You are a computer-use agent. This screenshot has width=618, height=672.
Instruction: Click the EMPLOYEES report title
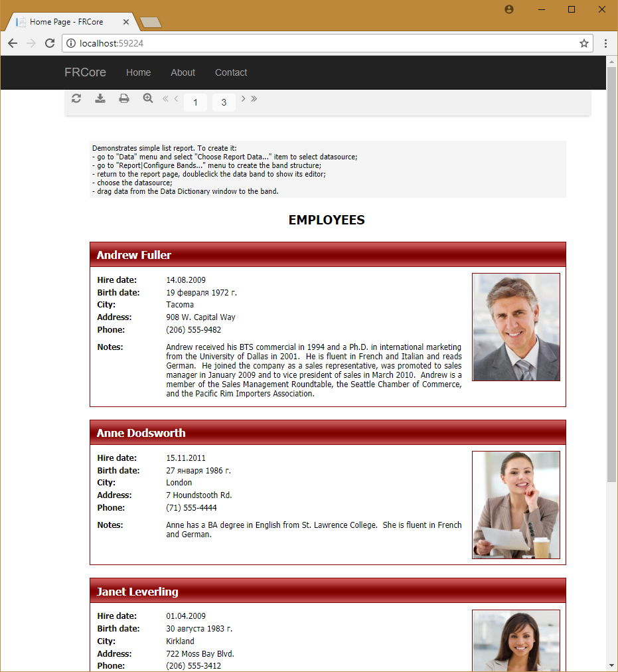click(327, 220)
